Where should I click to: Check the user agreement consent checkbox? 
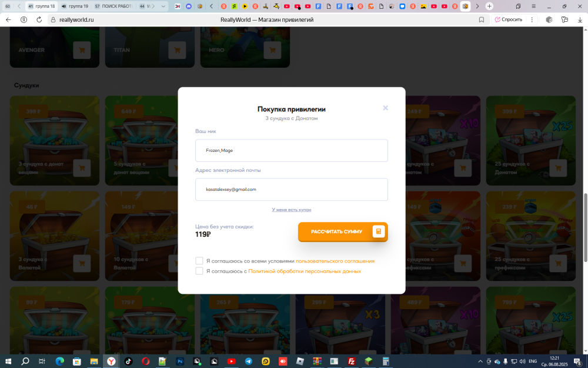(199, 261)
